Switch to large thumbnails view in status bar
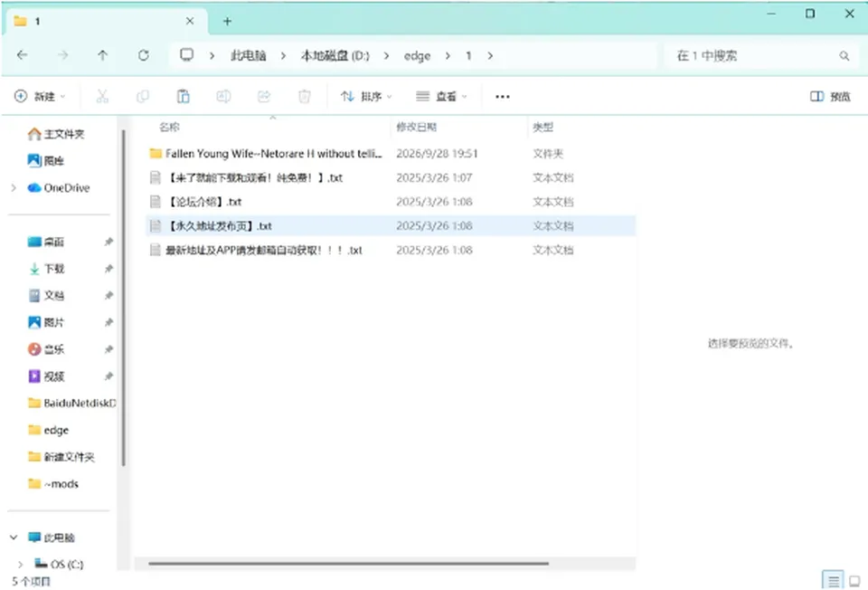The image size is (868, 590). click(x=854, y=581)
